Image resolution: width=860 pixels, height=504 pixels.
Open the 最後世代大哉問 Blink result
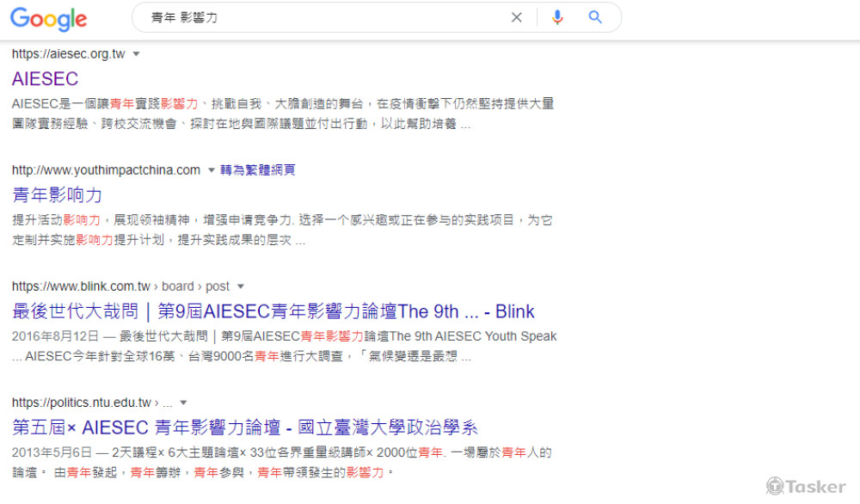pyautogui.click(x=273, y=311)
